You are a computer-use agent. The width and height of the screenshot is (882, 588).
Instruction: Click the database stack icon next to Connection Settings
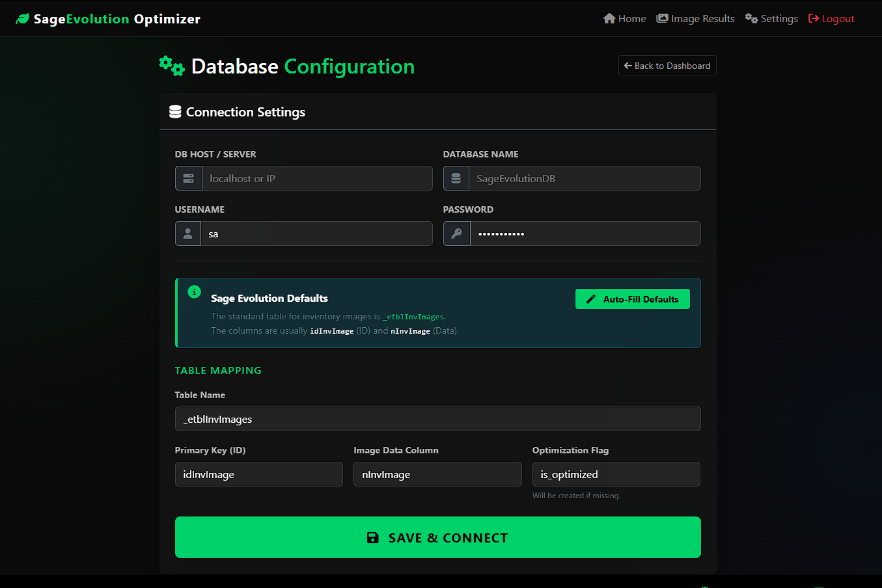click(x=175, y=112)
